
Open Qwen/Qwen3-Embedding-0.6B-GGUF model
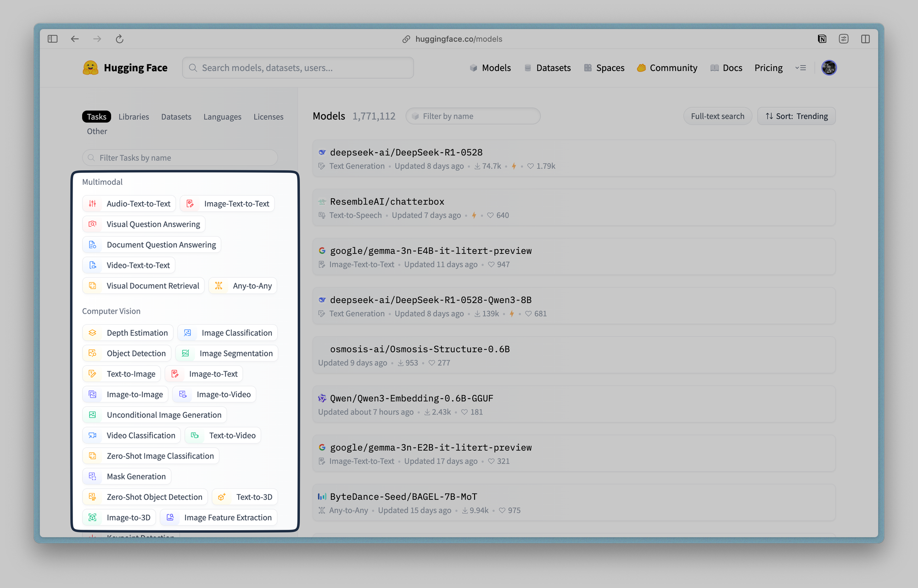click(x=574, y=404)
